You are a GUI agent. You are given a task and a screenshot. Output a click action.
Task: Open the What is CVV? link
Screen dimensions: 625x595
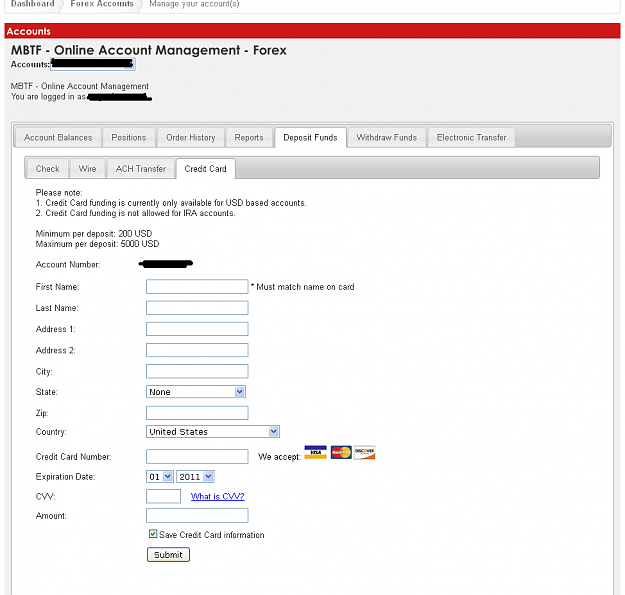217,496
